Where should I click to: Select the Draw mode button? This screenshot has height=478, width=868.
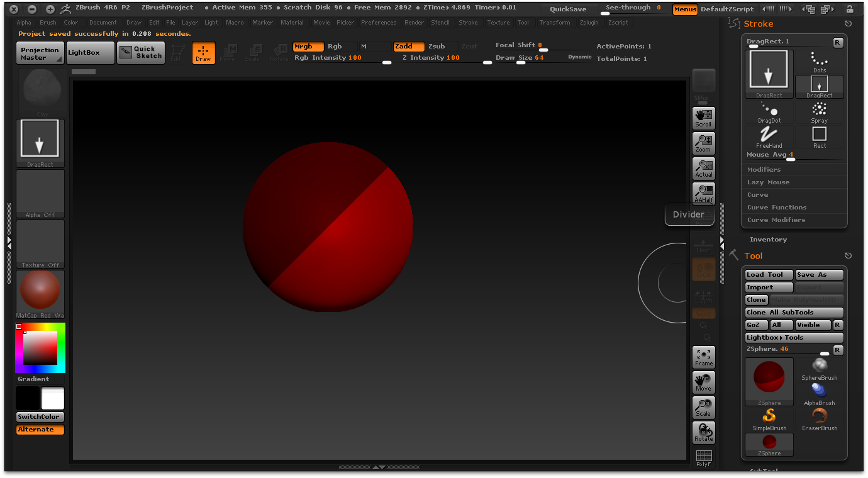(203, 53)
